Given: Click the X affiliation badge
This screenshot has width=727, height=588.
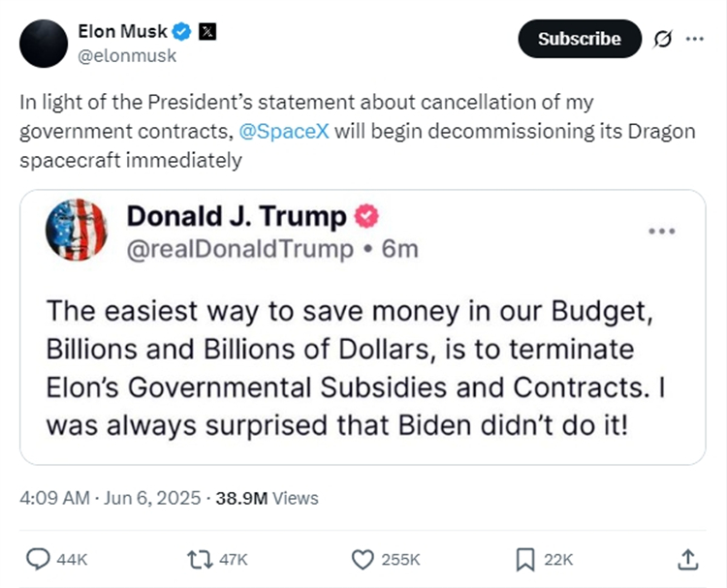Looking at the screenshot, I should [x=206, y=31].
